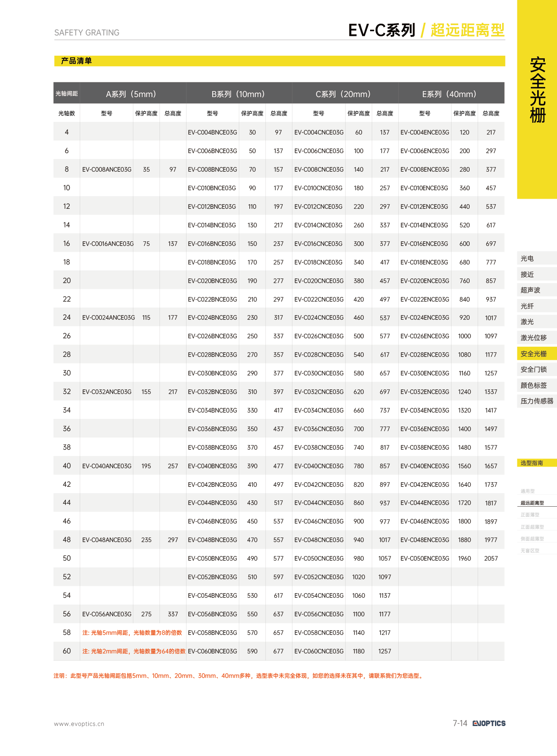This screenshot has height=756, width=557.
Task: Select model EV-C022BNCE03G
Action: [212, 300]
